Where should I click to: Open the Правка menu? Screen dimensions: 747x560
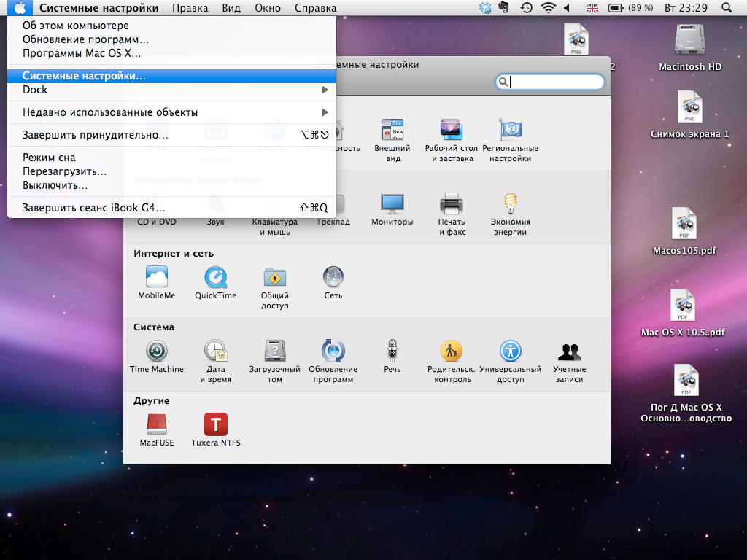tap(190, 8)
